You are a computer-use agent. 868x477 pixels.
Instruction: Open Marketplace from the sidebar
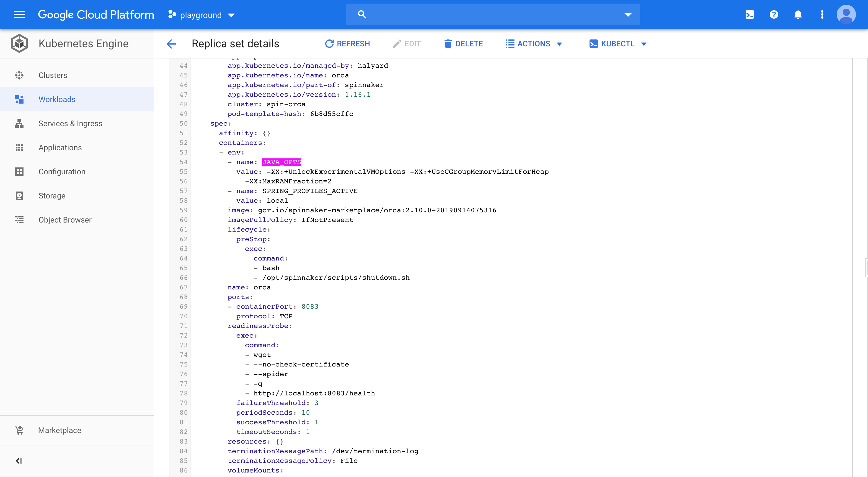(x=60, y=430)
